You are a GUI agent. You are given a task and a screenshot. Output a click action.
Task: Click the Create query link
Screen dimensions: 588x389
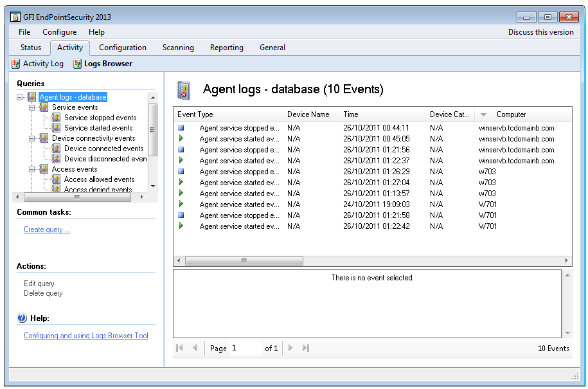point(47,230)
